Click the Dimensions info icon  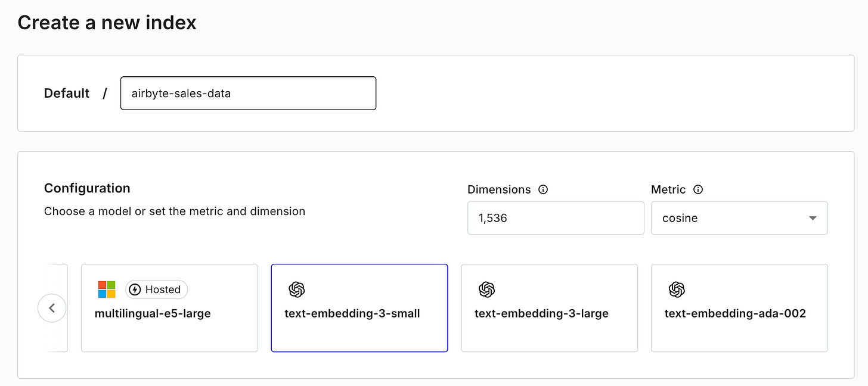(x=543, y=189)
